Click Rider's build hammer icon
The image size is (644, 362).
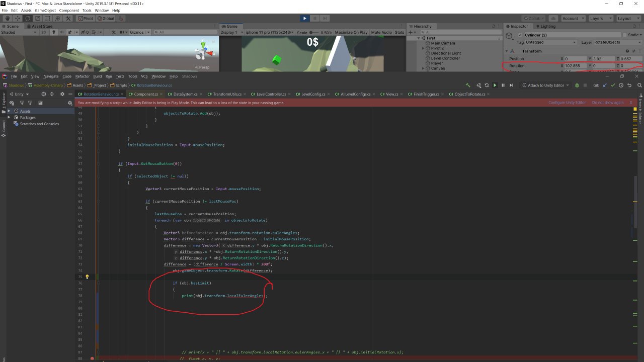click(468, 85)
